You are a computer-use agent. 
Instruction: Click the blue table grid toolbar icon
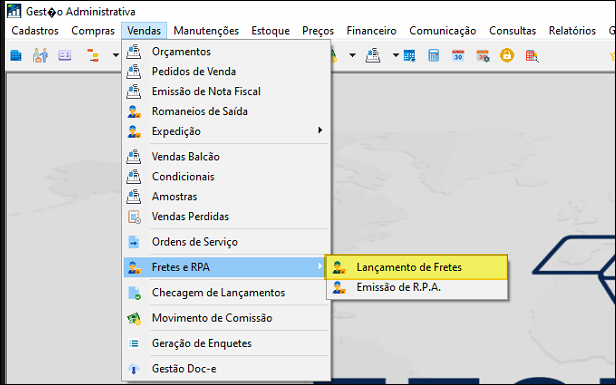pyautogui.click(x=409, y=56)
